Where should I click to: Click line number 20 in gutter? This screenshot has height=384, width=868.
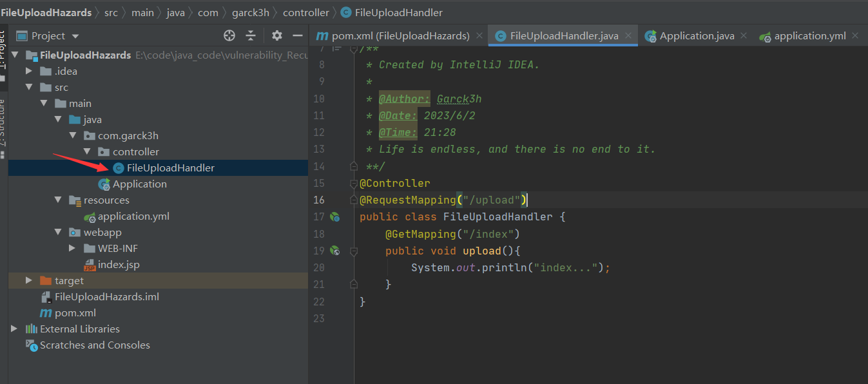click(x=318, y=267)
